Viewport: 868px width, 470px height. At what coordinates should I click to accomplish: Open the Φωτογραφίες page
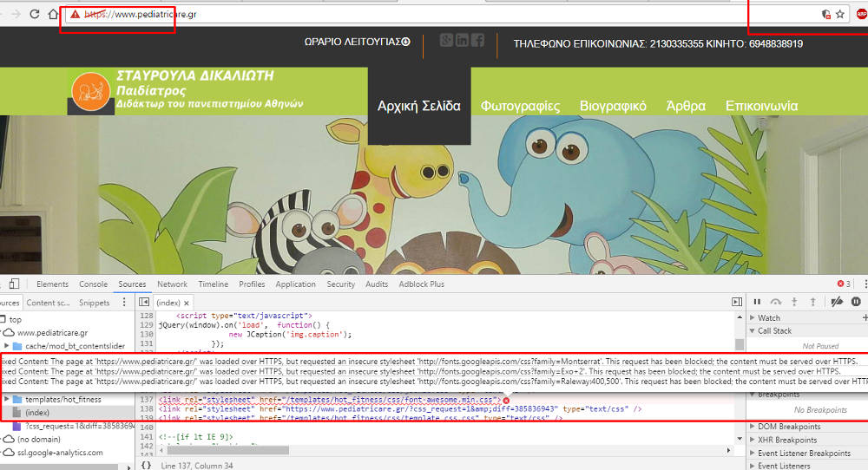coord(520,106)
